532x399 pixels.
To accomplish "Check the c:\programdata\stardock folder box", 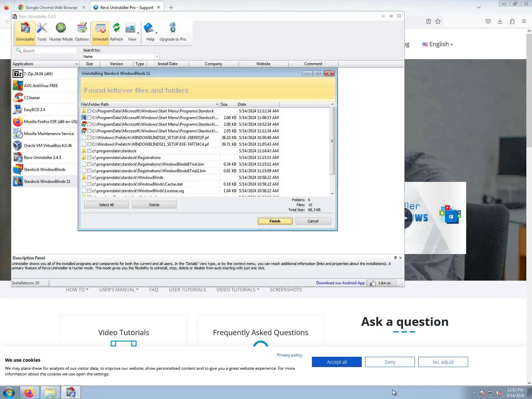I will (89, 151).
